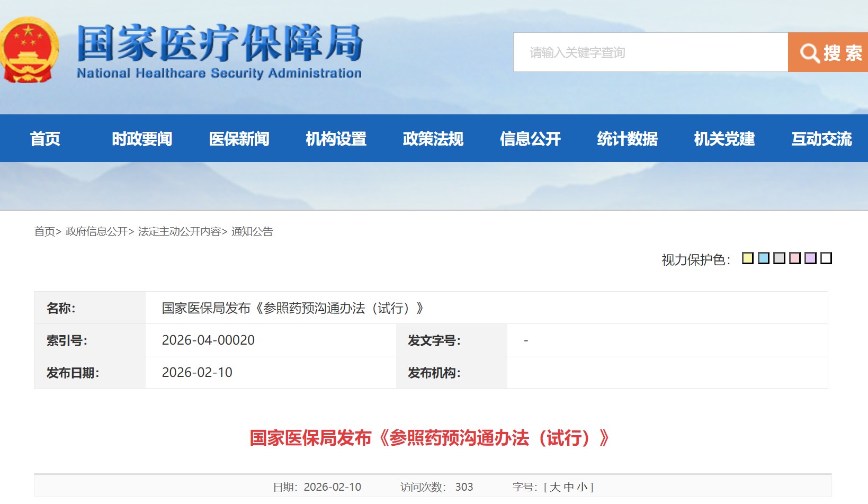Select the yellow eye-protection color swatch

point(747,258)
